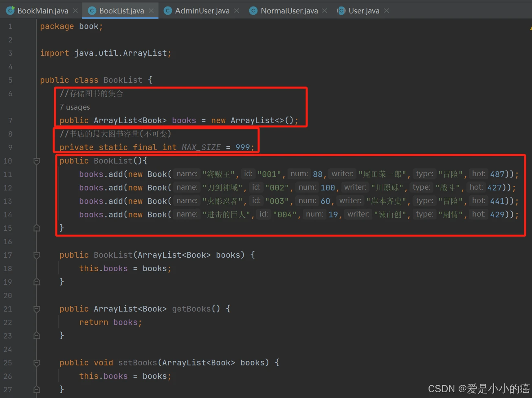This screenshot has height=398, width=532.
Task: Click the NormalUser.java class file icon
Action: [253, 11]
